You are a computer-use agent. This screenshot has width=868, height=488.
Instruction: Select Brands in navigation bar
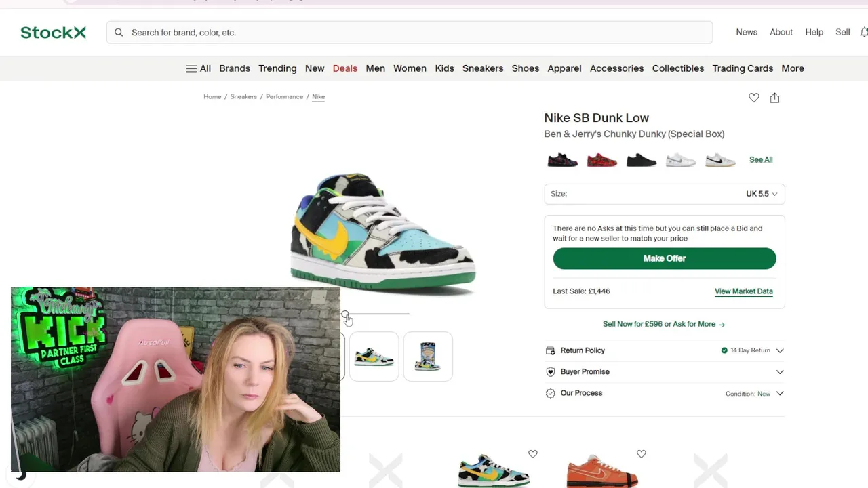coord(235,68)
